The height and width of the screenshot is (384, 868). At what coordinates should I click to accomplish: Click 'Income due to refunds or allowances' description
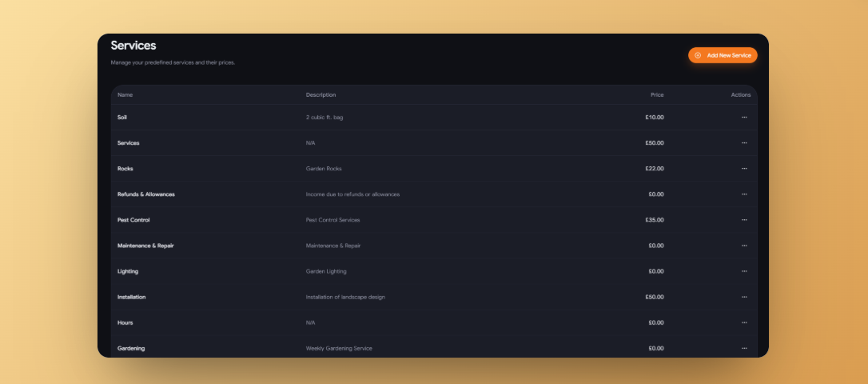tap(352, 194)
